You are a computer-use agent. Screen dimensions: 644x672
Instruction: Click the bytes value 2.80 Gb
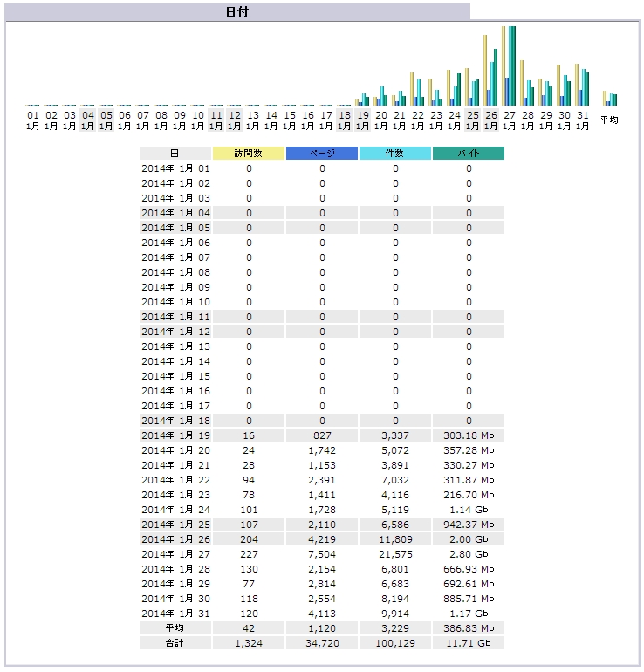tap(469, 554)
